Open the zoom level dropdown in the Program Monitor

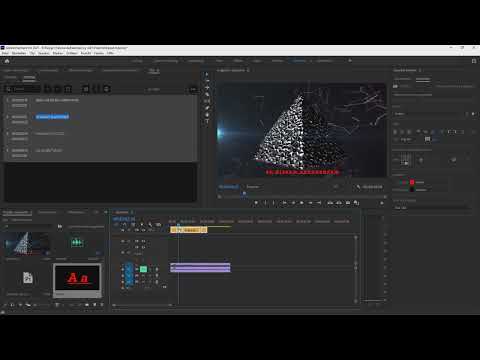click(x=254, y=187)
